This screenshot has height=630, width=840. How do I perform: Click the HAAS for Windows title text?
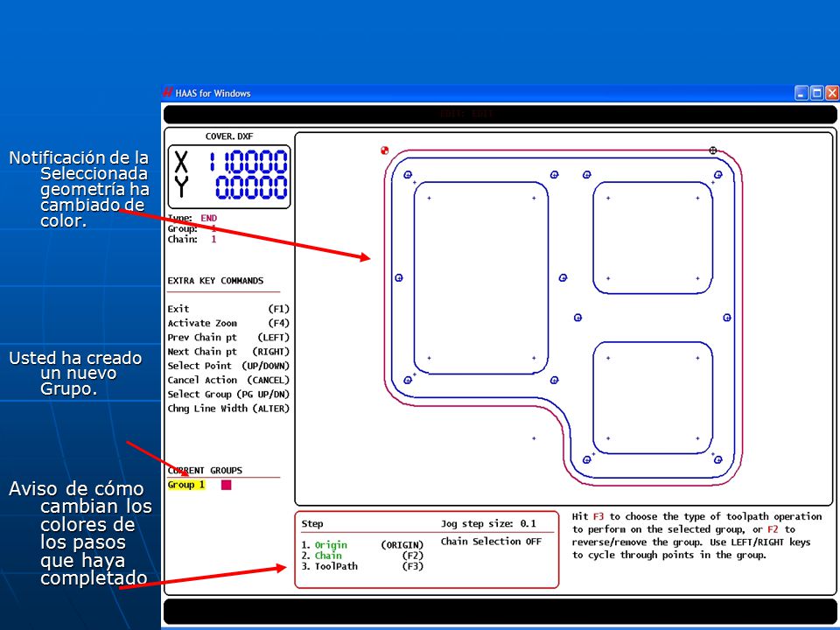213,94
